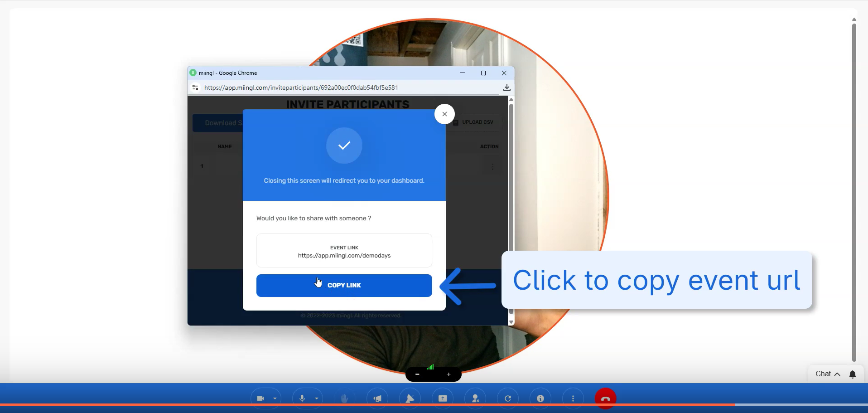
Task: Click the Chrome window scrollbar down arrow
Action: tap(511, 322)
